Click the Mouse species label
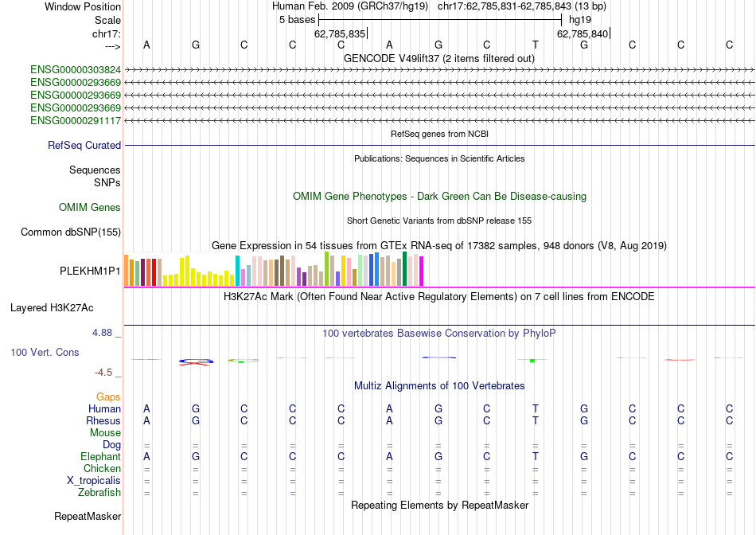Viewport: 756px width, 535px height. 106,433
